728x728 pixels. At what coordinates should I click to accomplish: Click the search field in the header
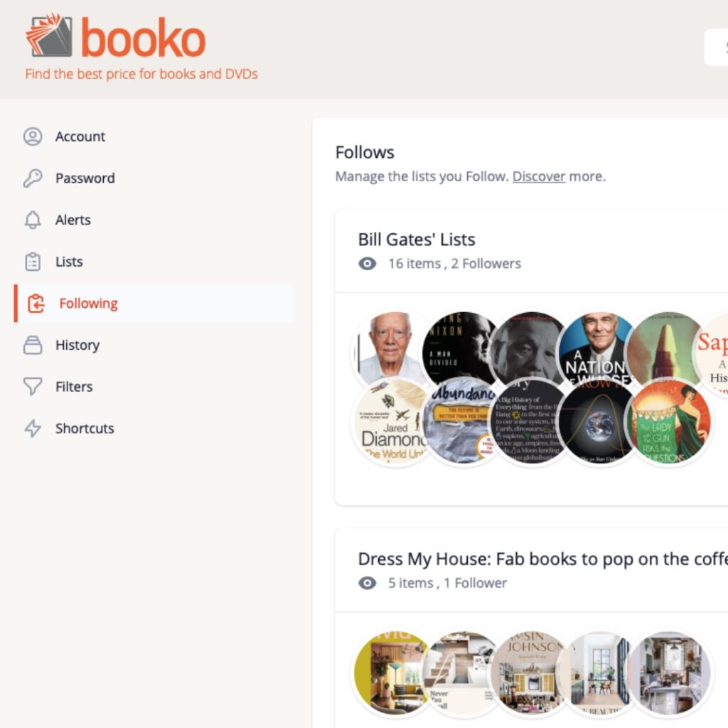point(716,48)
